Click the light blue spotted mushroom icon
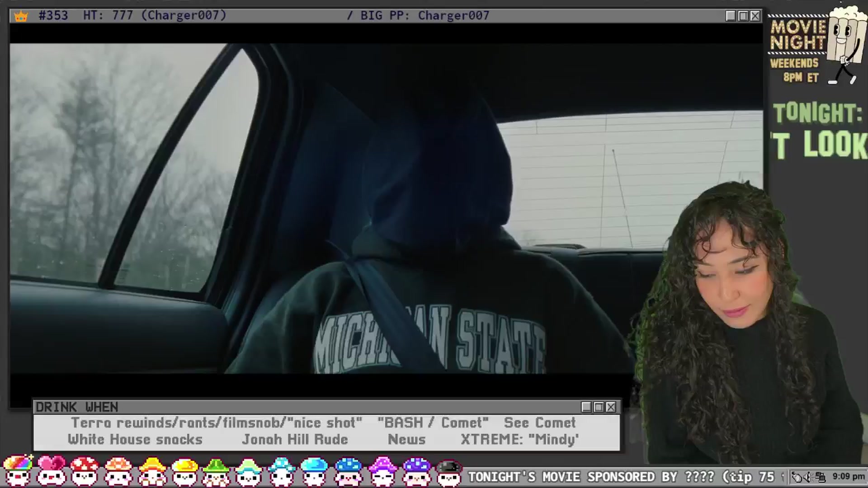 (x=281, y=471)
